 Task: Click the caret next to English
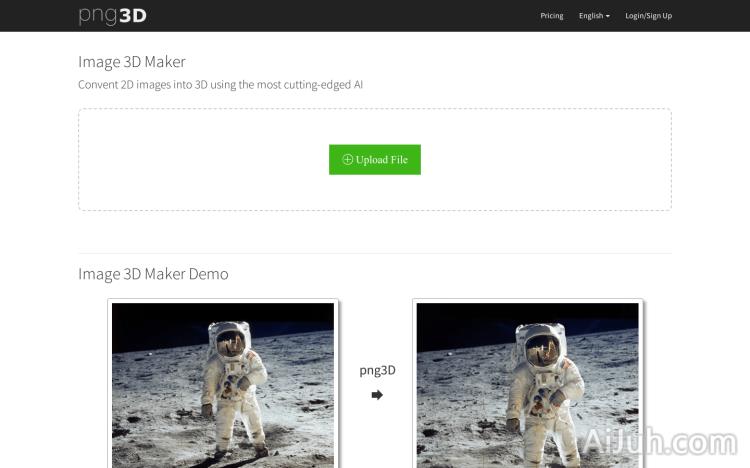coord(608,16)
